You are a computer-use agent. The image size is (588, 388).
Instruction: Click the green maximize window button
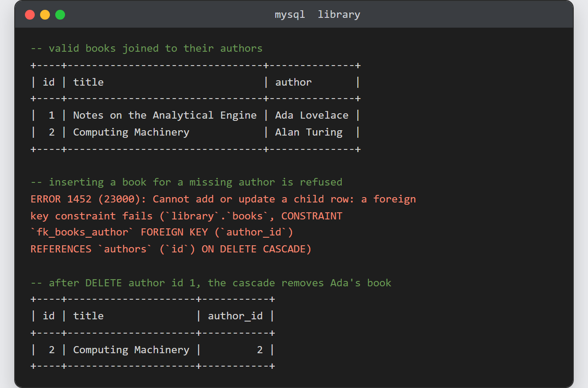60,15
